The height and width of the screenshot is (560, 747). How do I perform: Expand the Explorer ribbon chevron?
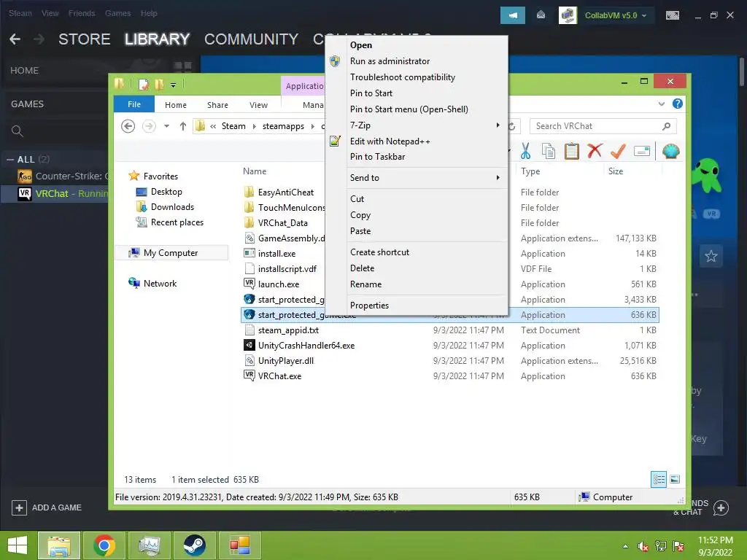(661, 104)
